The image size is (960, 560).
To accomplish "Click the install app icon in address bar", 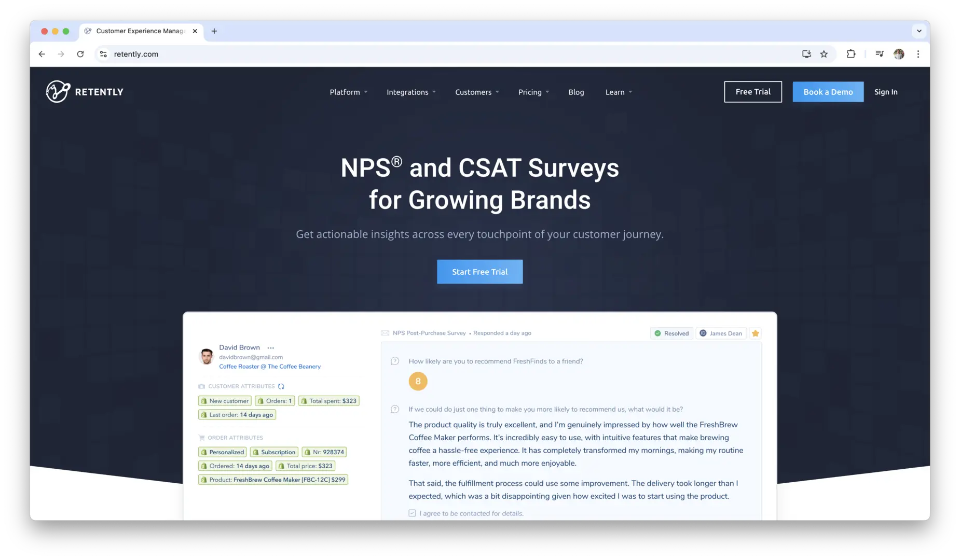I will 806,54.
